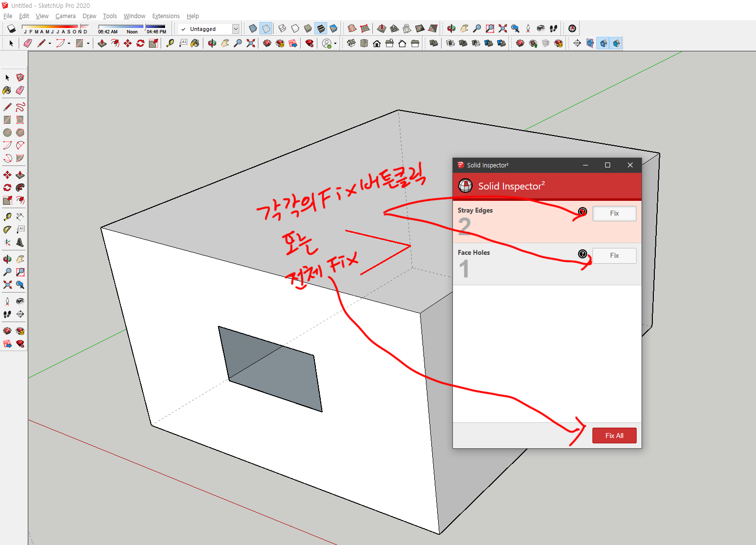The image size is (756, 545).
Task: Select the Walk footprints tool in left toolbar
Action: point(7,314)
